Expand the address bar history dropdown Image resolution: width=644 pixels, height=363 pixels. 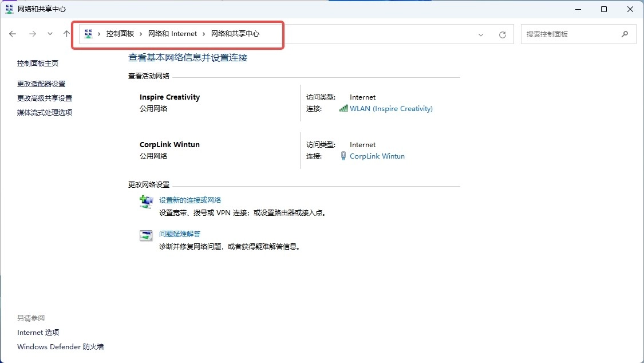[481, 34]
